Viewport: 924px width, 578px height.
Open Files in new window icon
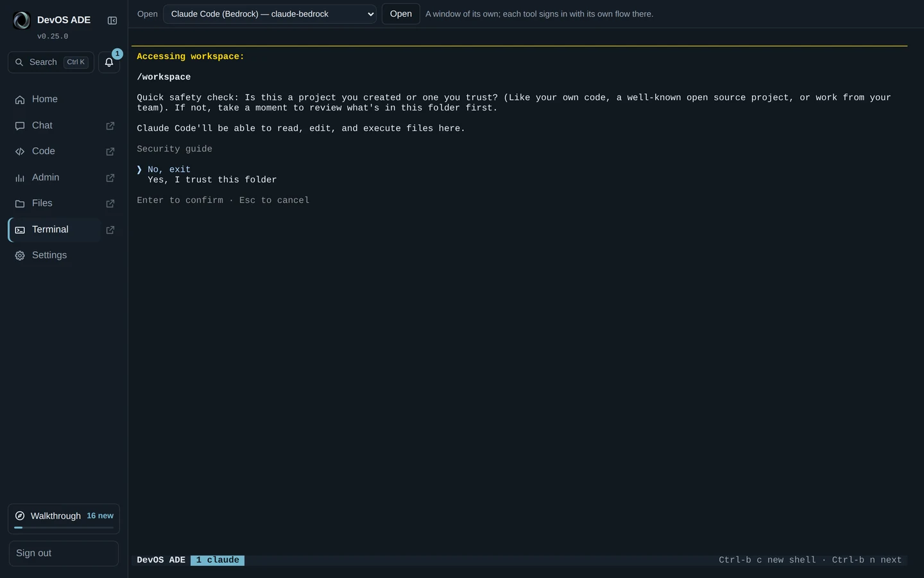coord(110,204)
